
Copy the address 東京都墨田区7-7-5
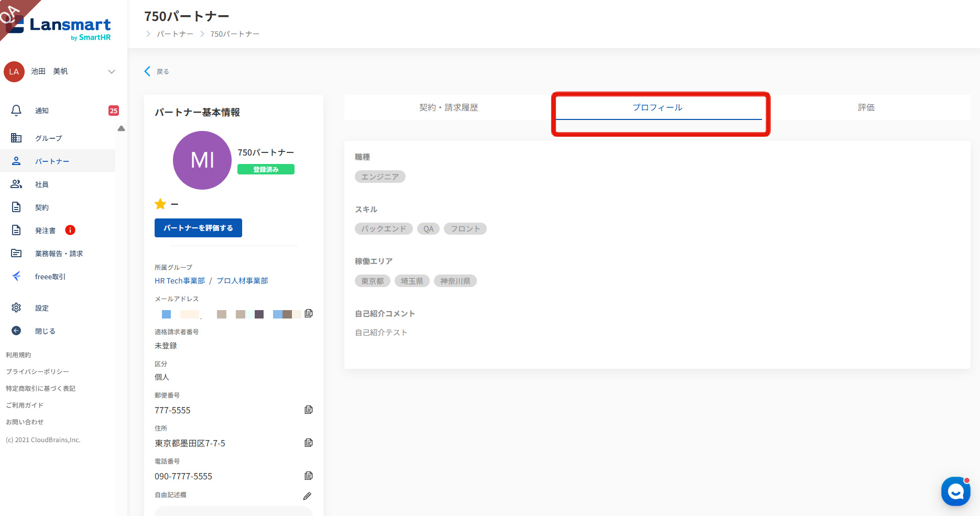point(309,443)
